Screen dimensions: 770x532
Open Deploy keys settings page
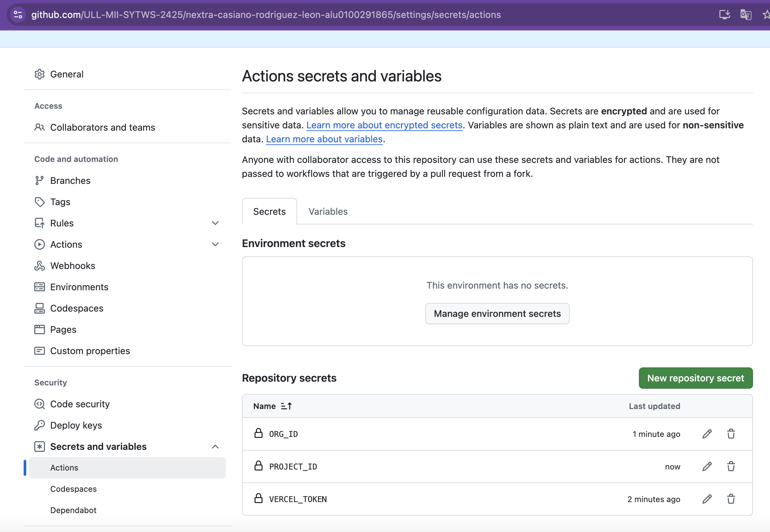[x=127, y=425]
